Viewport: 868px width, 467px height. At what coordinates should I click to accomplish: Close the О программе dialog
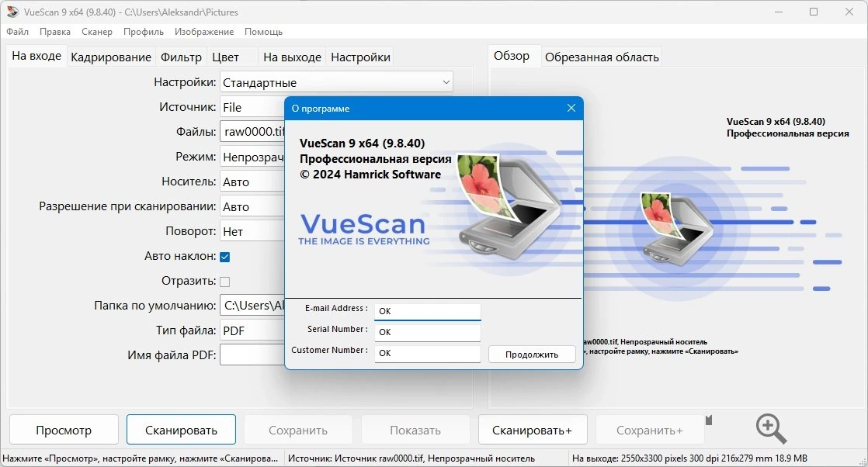point(571,108)
